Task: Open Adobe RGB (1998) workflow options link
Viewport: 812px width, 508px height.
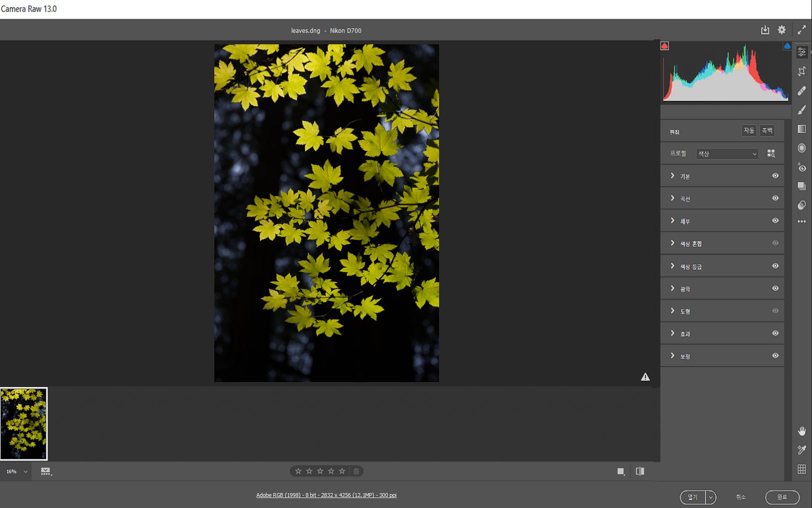Action: click(x=326, y=495)
